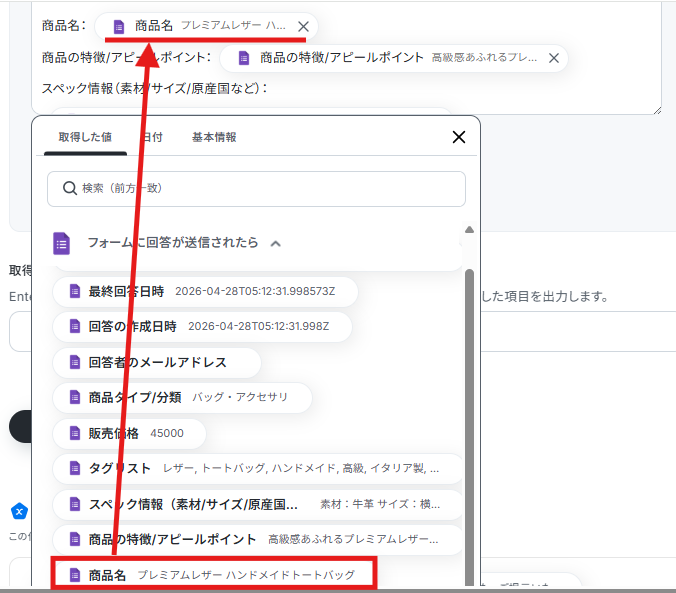Viewport: 676px width, 593px height.
Task: Click the document icon on 最終回答日時 item
Action: (75, 291)
